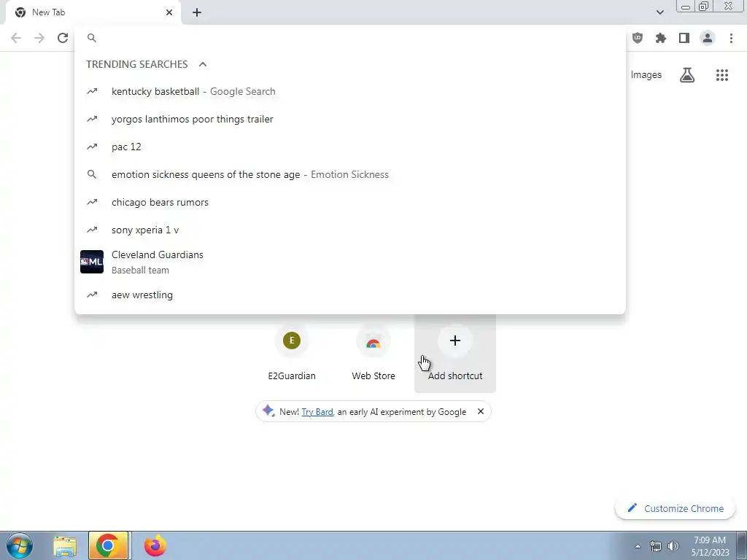Click the trending arrow beside pac 12
This screenshot has height=560, width=747.
92,147
